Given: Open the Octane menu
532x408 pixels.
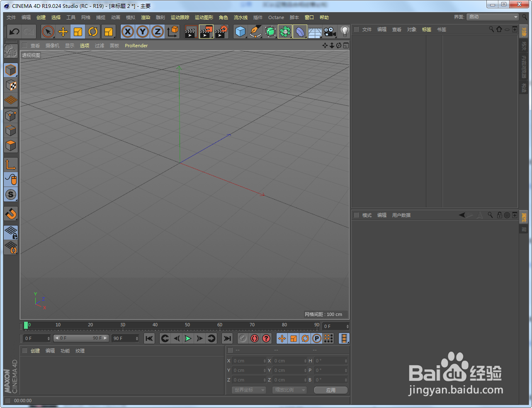Looking at the screenshot, I should tap(276, 17).
